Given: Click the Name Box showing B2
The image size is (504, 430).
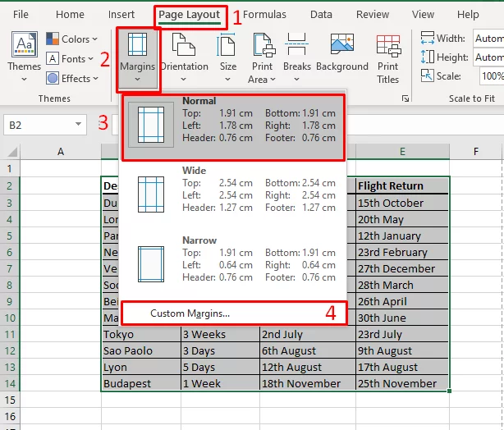Looking at the screenshot, I should coord(45,125).
